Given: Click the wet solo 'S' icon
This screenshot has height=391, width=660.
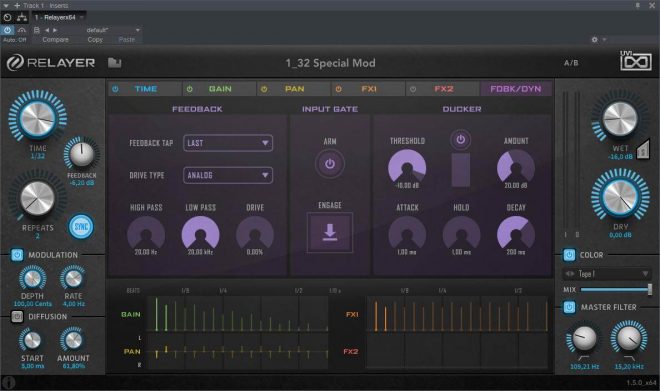Looking at the screenshot, I should (642, 149).
